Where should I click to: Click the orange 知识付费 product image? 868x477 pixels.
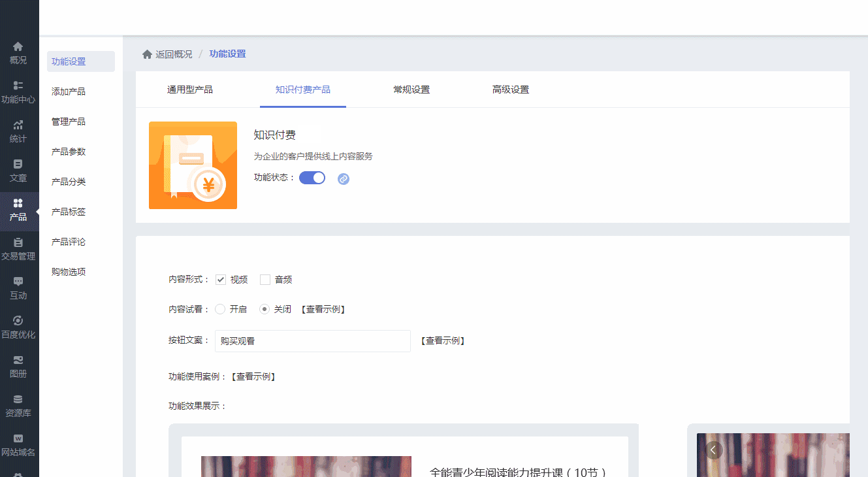[x=193, y=165]
